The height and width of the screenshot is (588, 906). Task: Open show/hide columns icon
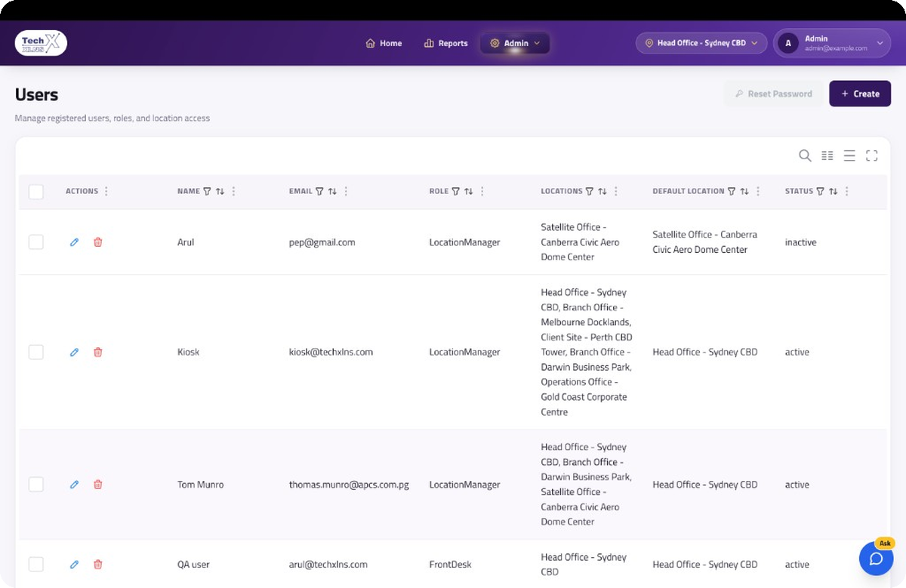tap(827, 155)
